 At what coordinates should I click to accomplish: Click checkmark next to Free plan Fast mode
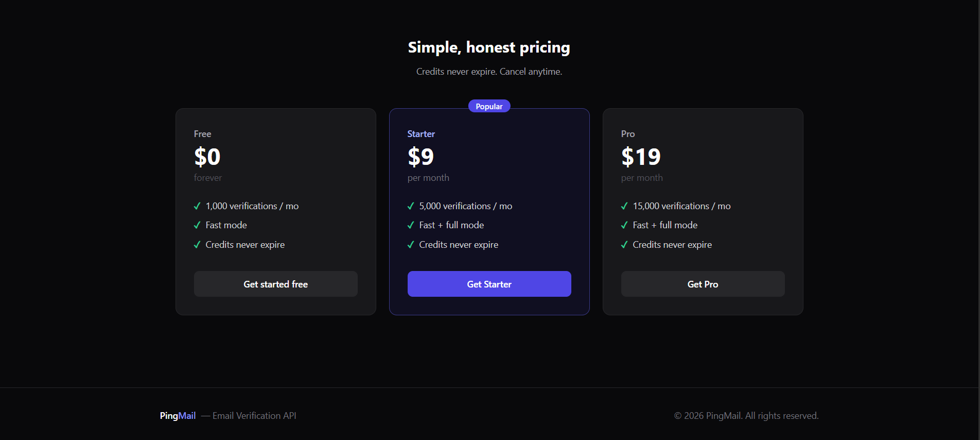coord(197,225)
